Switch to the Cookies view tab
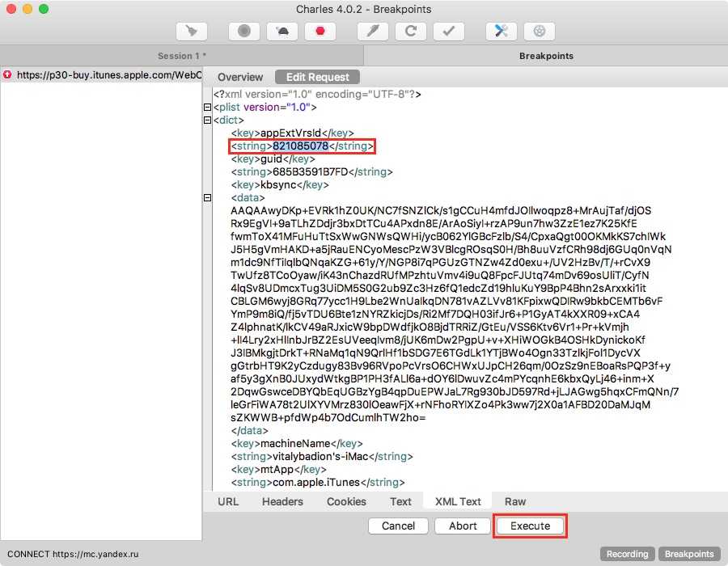The height and width of the screenshot is (566, 728). [346, 501]
